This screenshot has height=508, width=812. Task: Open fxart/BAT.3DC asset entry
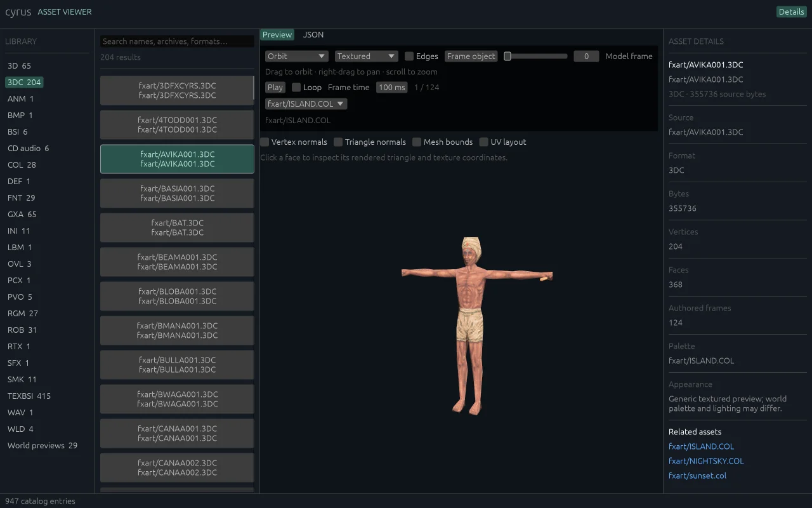tap(177, 227)
